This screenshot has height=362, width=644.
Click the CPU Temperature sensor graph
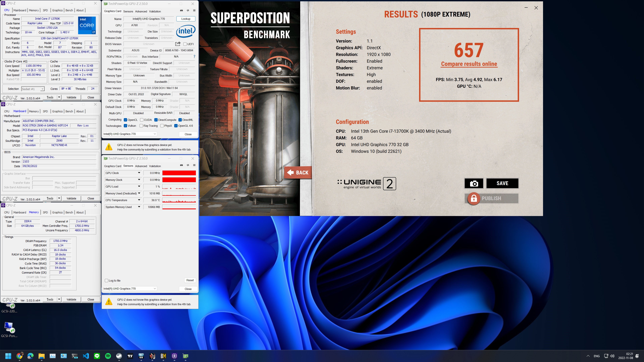coord(179,200)
